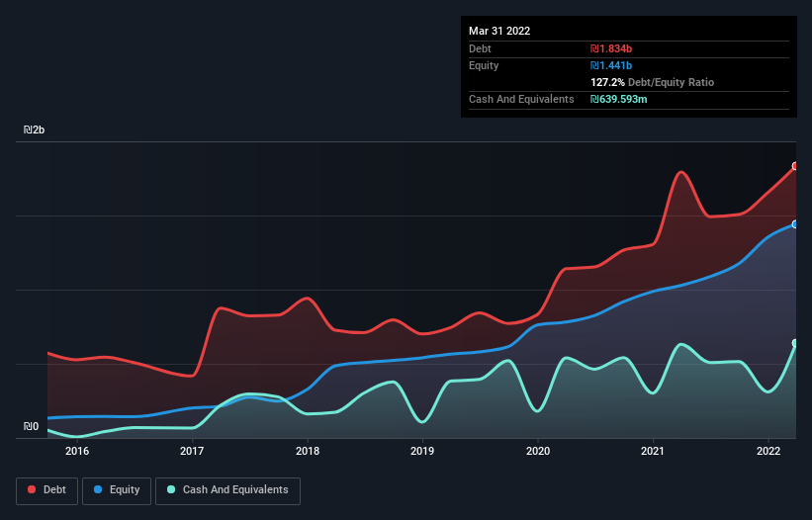Click the 2017 x-axis label
The height and width of the screenshot is (520, 812).
pyautogui.click(x=192, y=451)
